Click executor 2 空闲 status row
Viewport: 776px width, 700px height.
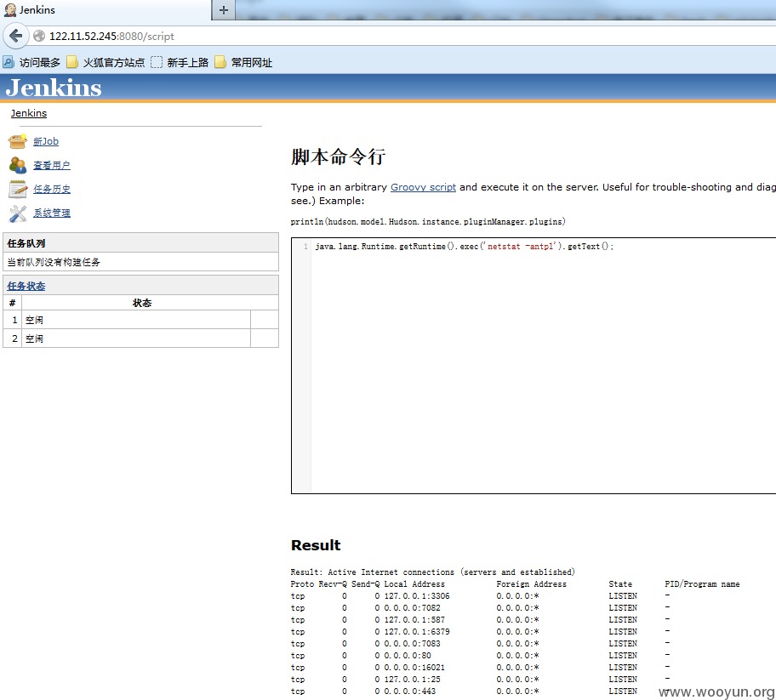[x=140, y=339]
